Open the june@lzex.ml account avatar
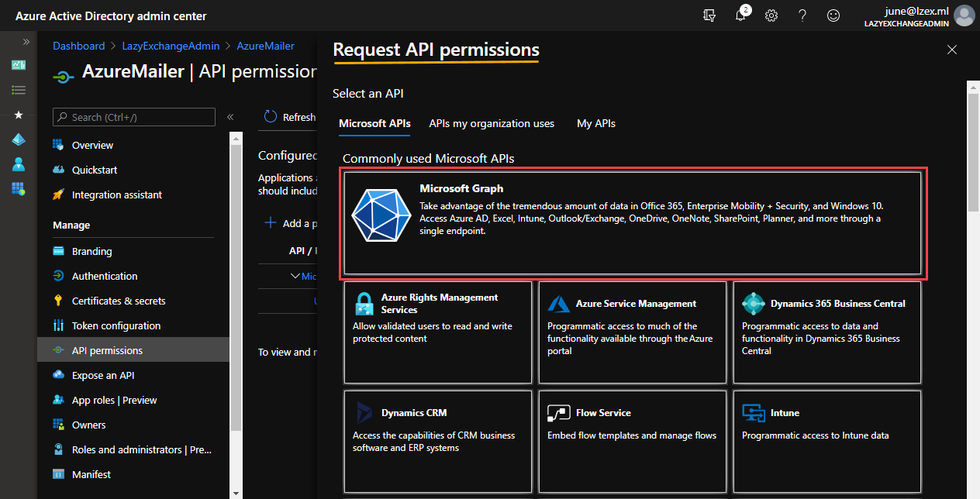Screen dimensions: 980x499 964,15
